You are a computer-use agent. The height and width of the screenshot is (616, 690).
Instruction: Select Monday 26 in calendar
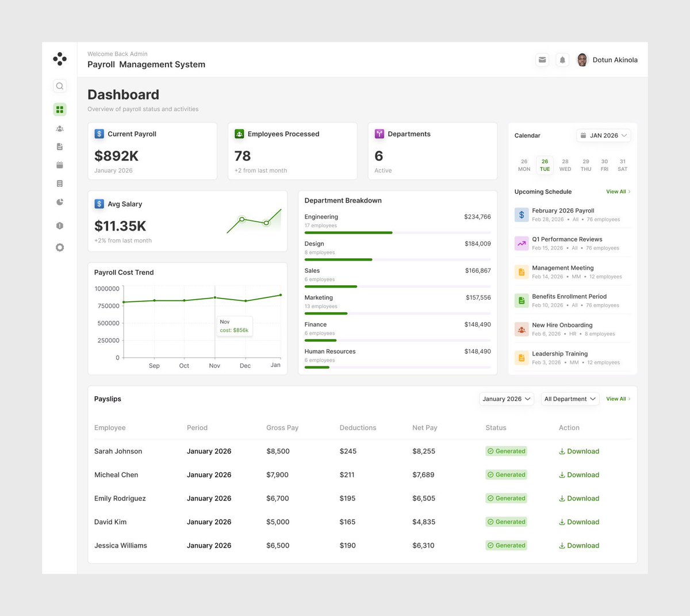coord(524,165)
